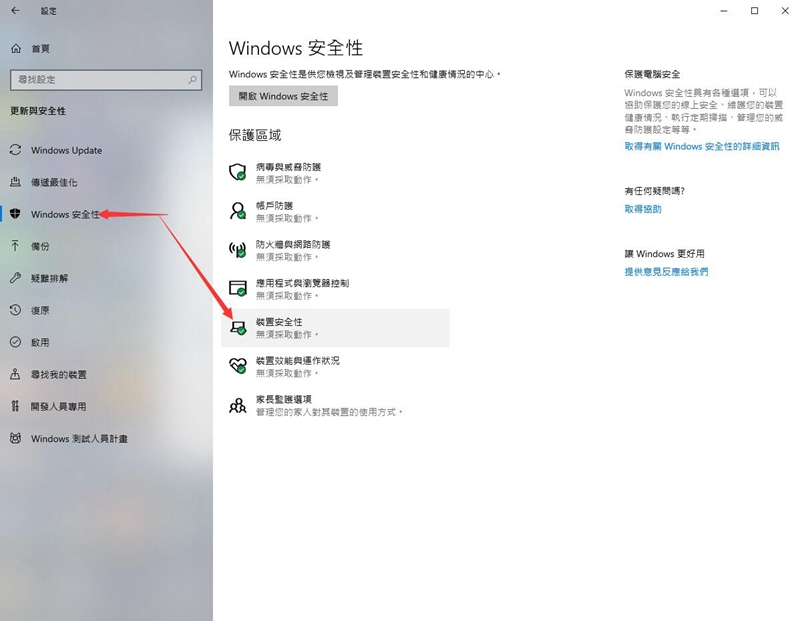Image resolution: width=800 pixels, height=621 pixels.
Task: Click the 家長監護選項 family icon
Action: (238, 405)
